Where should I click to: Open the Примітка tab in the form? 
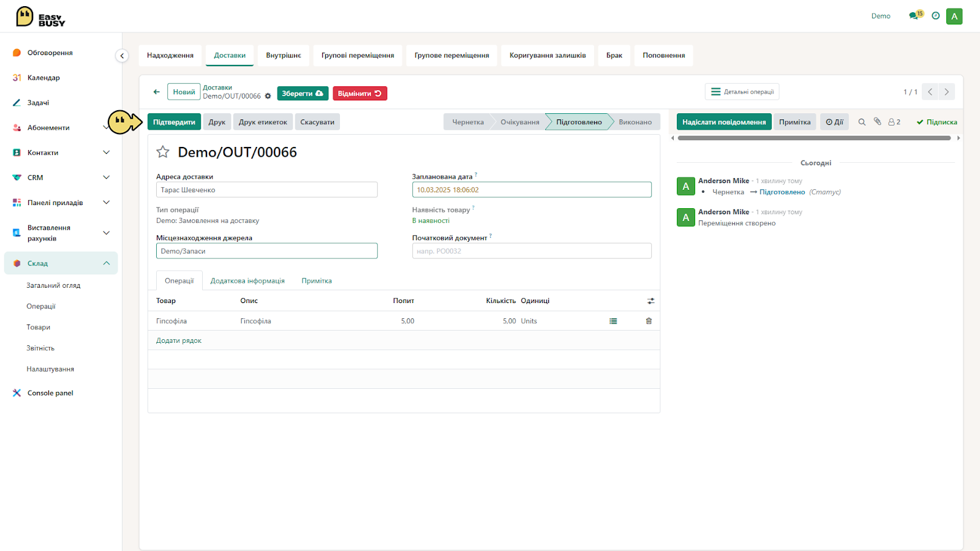pos(317,281)
